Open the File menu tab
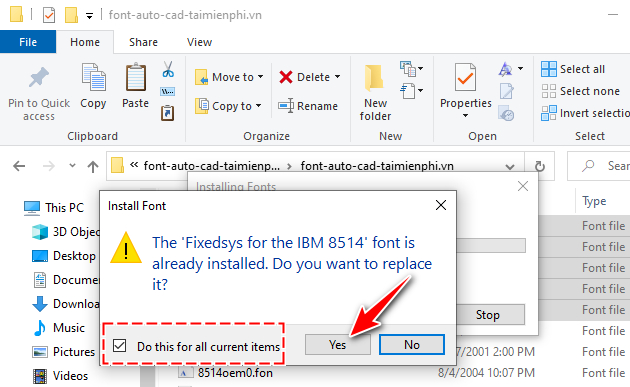This screenshot has height=387, width=630. 28,42
